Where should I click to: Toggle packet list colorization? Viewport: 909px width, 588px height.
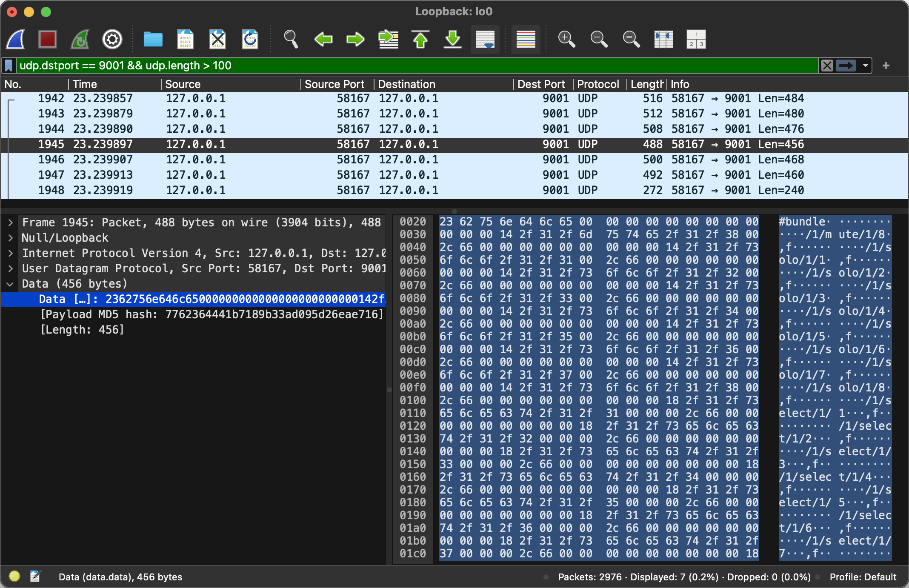click(526, 40)
